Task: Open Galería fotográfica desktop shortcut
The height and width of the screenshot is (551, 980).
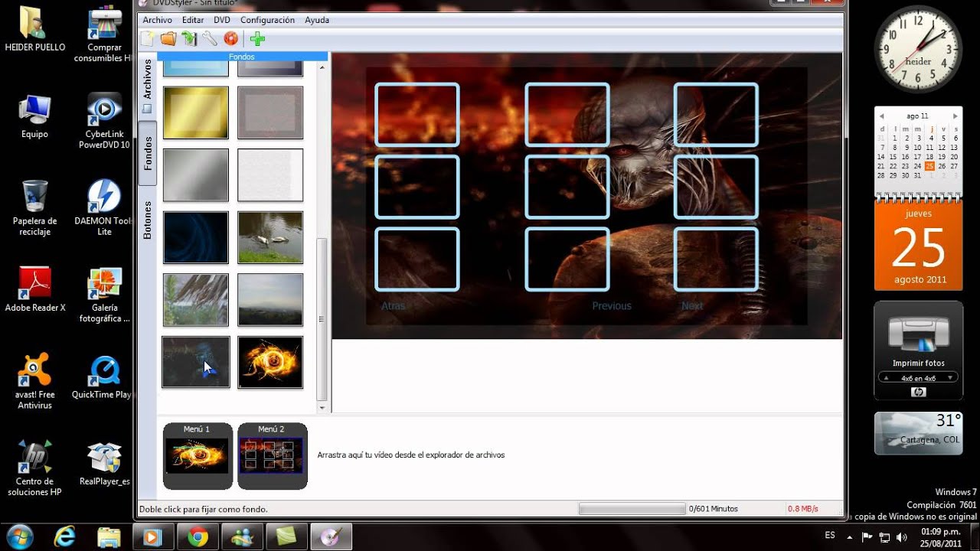Action: [x=105, y=295]
